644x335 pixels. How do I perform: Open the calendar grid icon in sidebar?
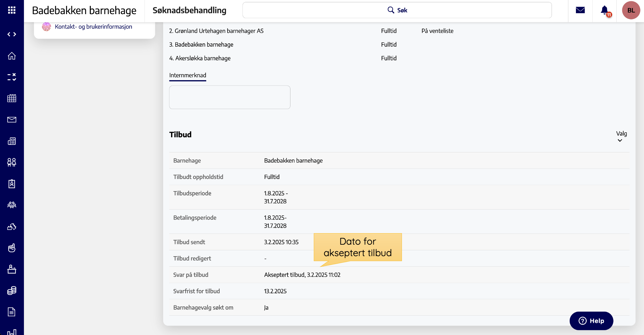click(12, 98)
